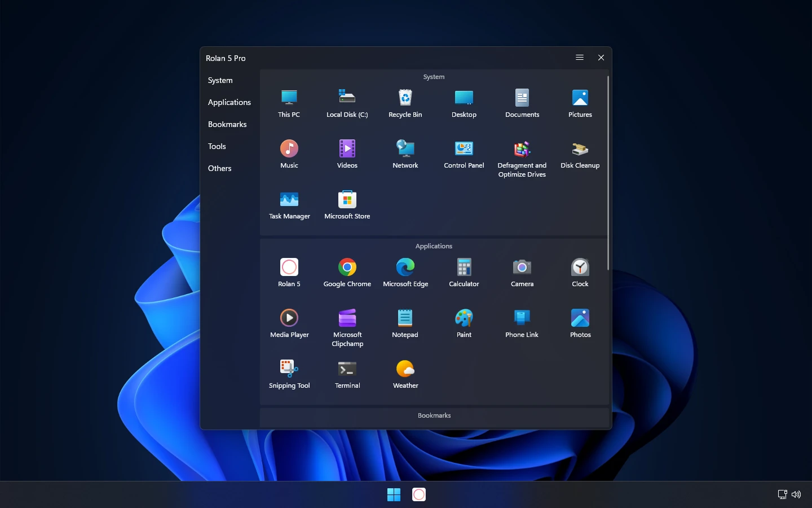Launch Media Player
This screenshot has width=812, height=508.
click(289, 323)
